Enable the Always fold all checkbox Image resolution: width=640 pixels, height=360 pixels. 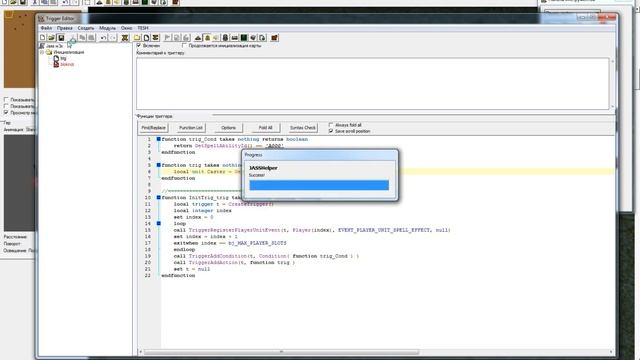coord(331,125)
